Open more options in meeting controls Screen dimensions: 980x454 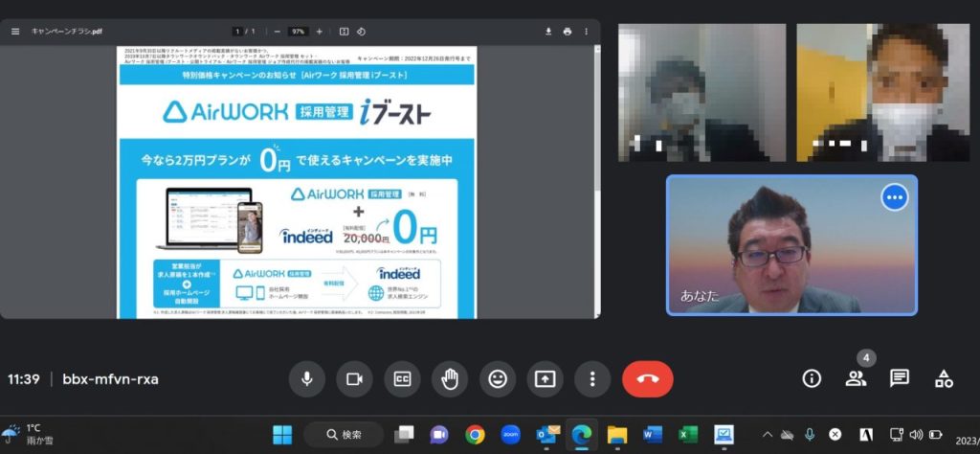tap(592, 379)
